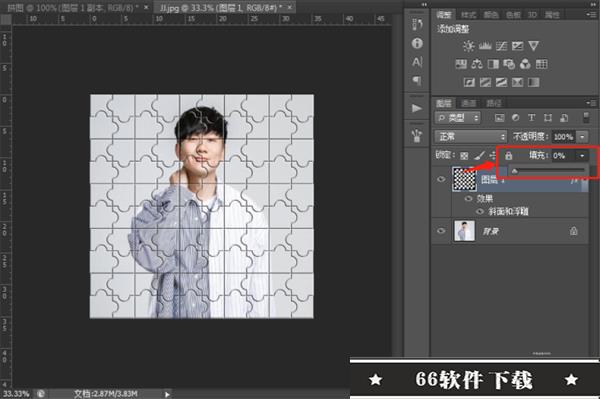Viewport: 600px width, 399px height.
Task: Open the 类型 layer filter dropdown
Action: click(x=458, y=118)
